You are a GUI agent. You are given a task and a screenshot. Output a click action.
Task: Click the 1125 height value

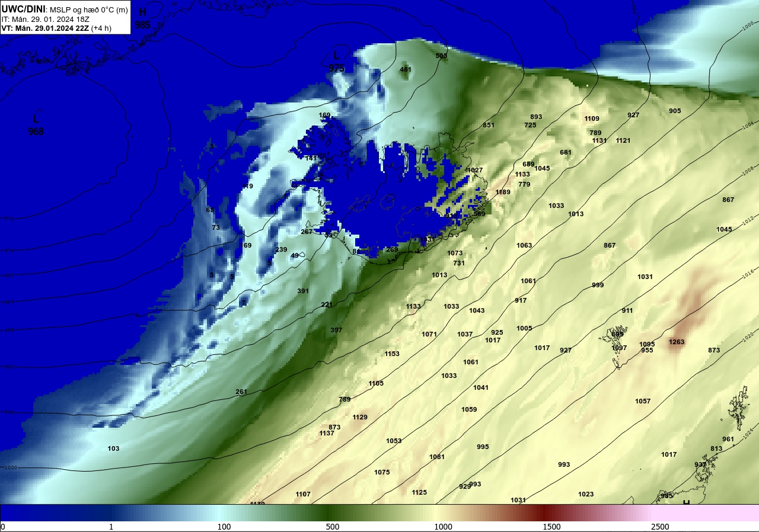(419, 492)
